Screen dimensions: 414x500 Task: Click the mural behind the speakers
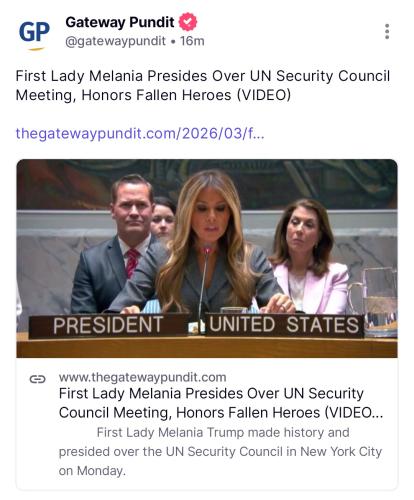click(207, 183)
